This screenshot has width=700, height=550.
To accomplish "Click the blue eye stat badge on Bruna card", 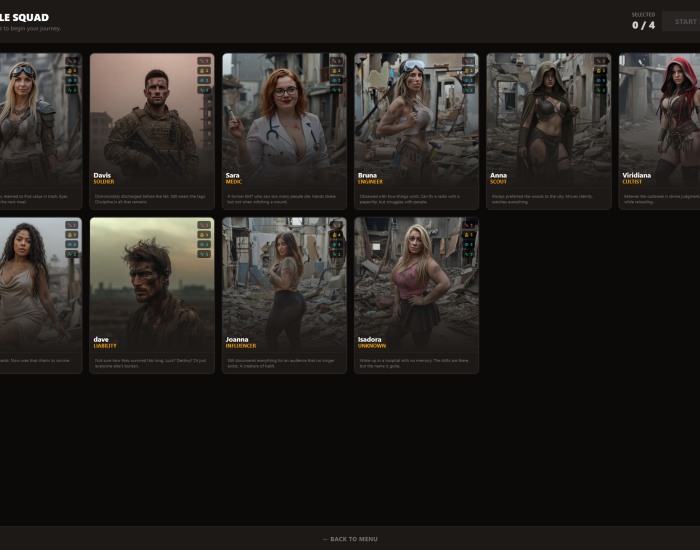I will [468, 80].
